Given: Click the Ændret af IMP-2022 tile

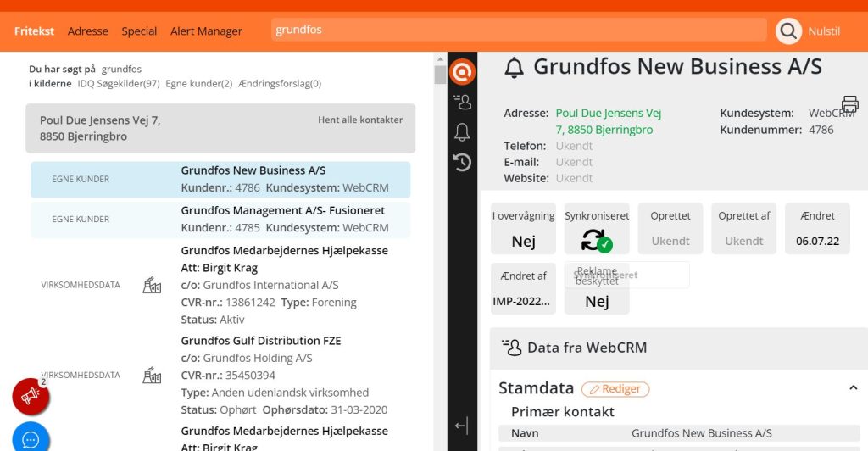Looking at the screenshot, I should (x=523, y=288).
